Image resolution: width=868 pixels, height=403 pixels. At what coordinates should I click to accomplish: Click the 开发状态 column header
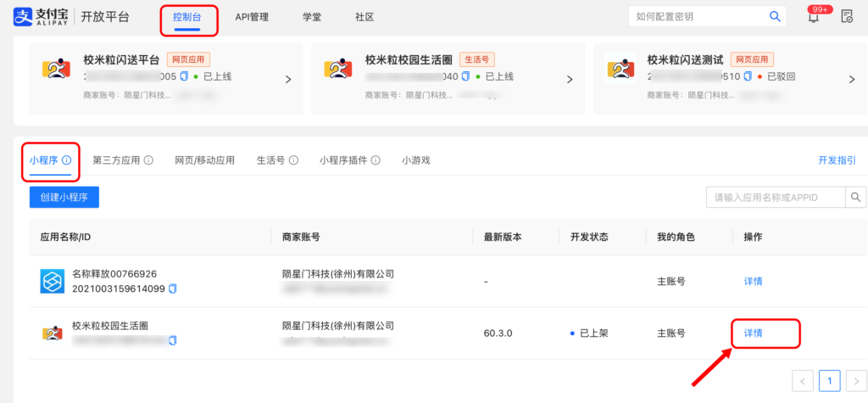(x=590, y=238)
